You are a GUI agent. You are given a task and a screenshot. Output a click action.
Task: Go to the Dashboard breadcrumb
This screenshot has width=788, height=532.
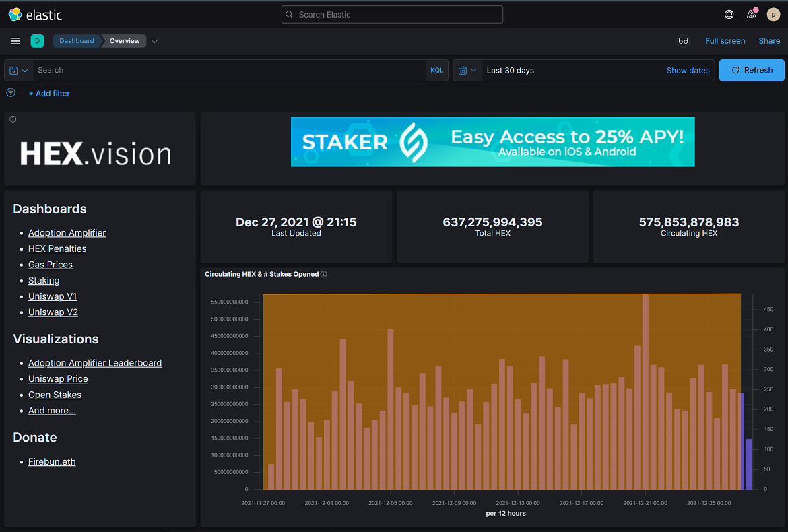click(x=76, y=41)
